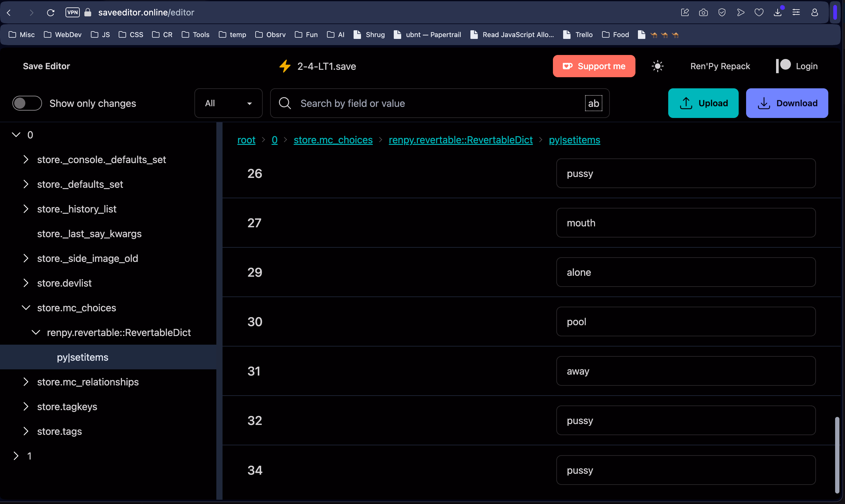Image resolution: width=845 pixels, height=504 pixels.
Task: Open the Tools bookmarks folder
Action: coord(196,35)
